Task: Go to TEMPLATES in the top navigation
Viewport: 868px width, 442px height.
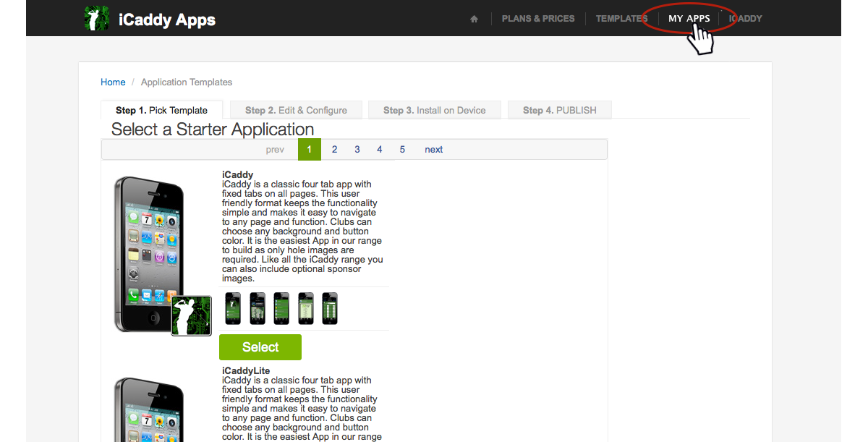Action: [621, 19]
